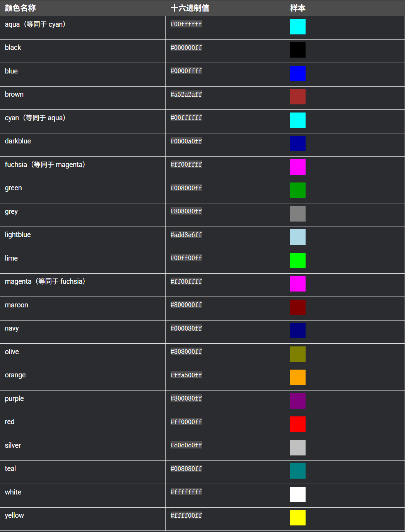Click the orange sample swatch
This screenshot has width=405, height=532.
point(297,377)
